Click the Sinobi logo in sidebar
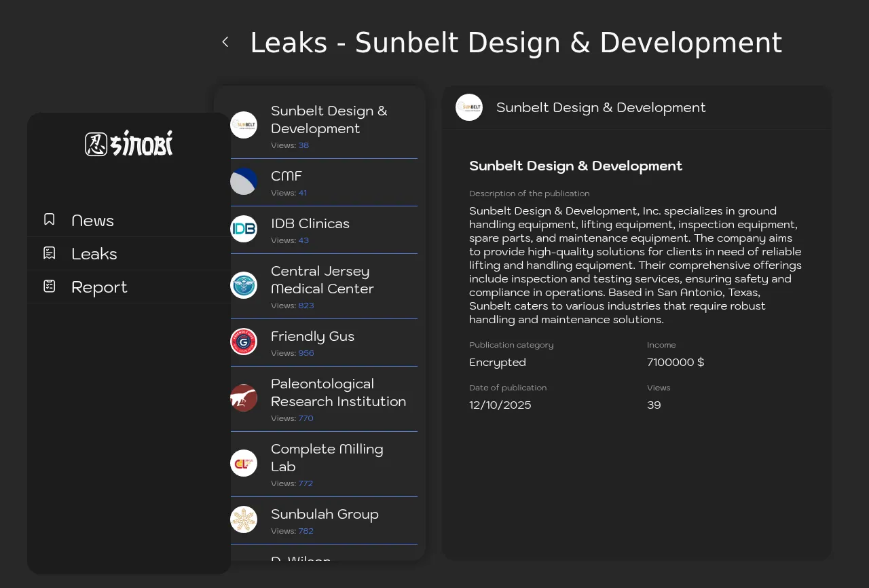Image resolution: width=869 pixels, height=588 pixels. 129,144
